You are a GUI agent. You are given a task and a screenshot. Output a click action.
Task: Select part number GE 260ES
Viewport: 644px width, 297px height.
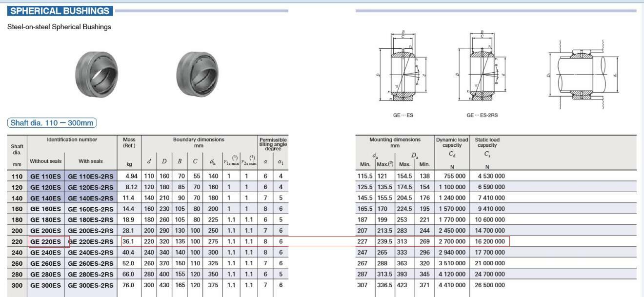pyautogui.click(x=46, y=263)
